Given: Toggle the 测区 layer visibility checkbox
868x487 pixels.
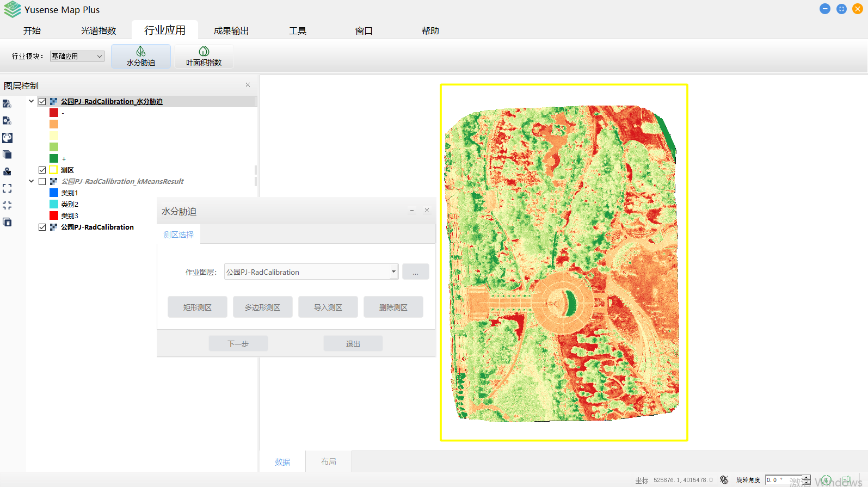Looking at the screenshot, I should pyautogui.click(x=42, y=170).
